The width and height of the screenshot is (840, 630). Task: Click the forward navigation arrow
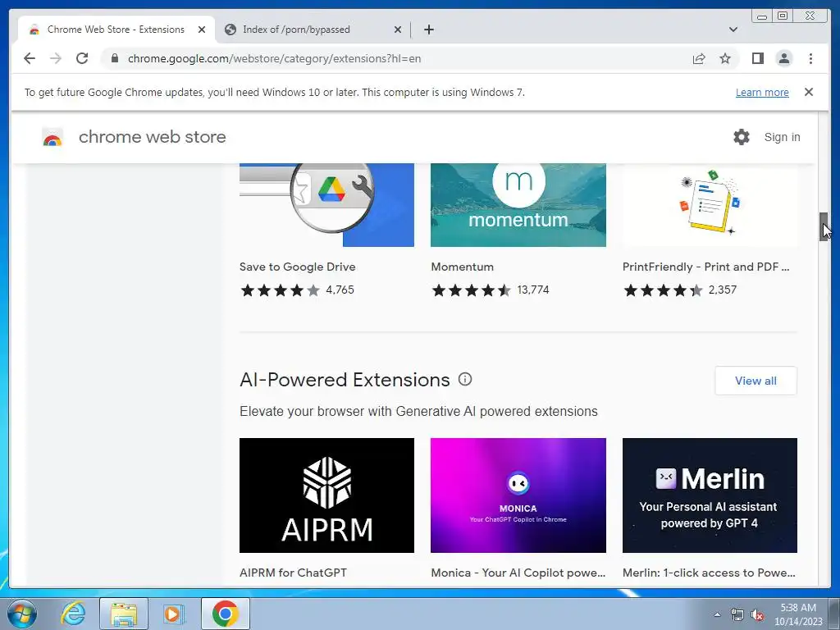pos(56,58)
